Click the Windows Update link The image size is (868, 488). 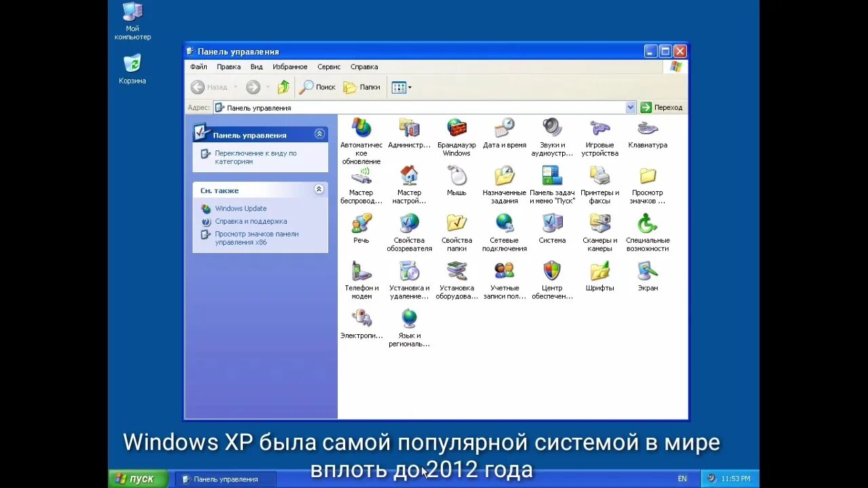(241, 209)
